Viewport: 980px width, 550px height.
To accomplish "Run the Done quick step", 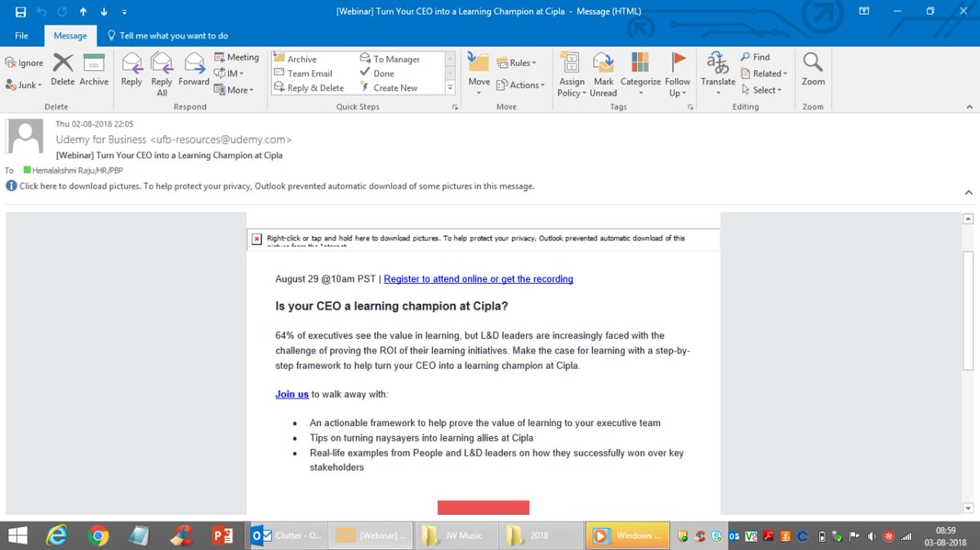I will pyautogui.click(x=377, y=73).
